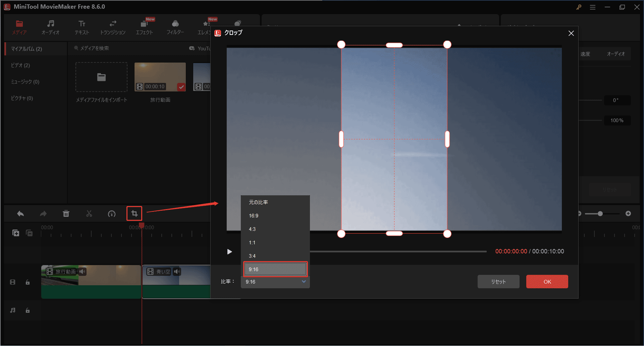Select the scissors split tool
Screen dimensions: 644x346
(89, 214)
